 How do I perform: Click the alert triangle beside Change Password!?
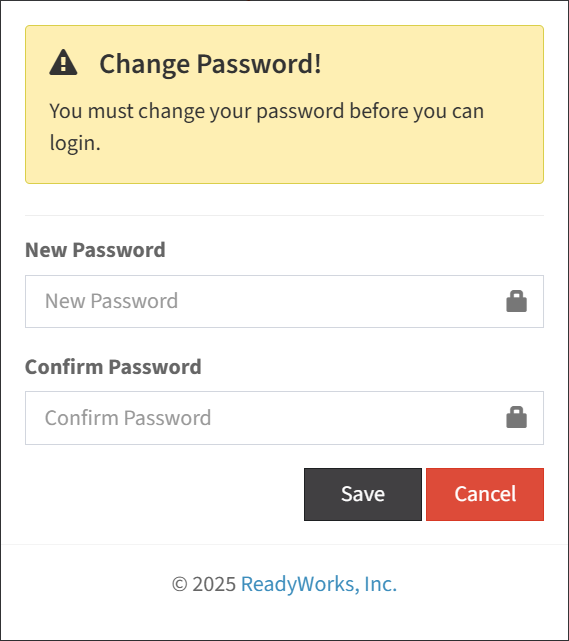pos(63,63)
